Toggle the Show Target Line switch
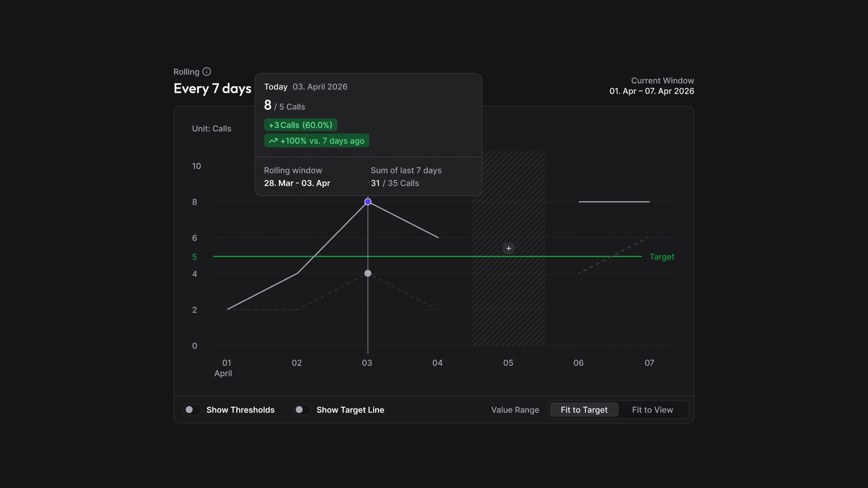This screenshot has height=488, width=868. click(x=302, y=410)
